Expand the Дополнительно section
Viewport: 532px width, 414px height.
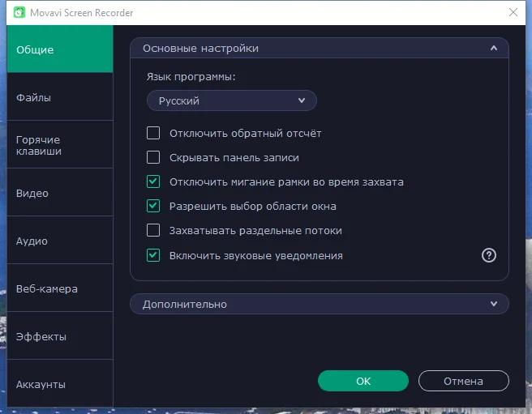pos(320,304)
